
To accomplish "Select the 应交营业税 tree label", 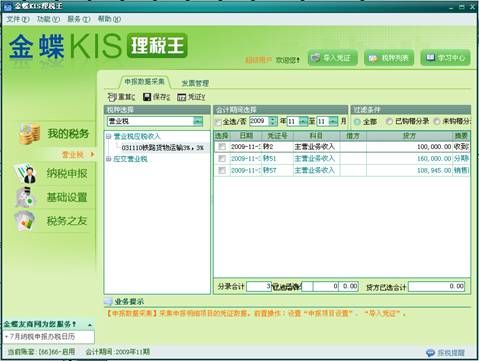I will click(130, 159).
